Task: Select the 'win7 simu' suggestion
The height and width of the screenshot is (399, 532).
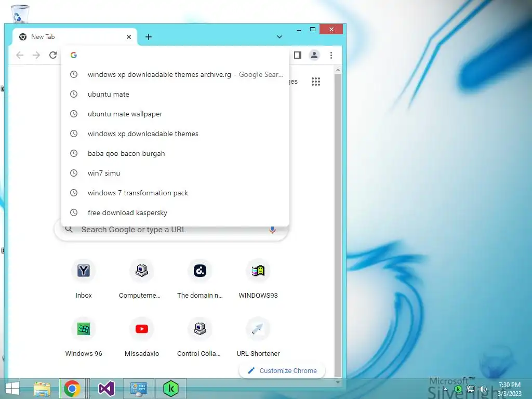Action: (175, 173)
